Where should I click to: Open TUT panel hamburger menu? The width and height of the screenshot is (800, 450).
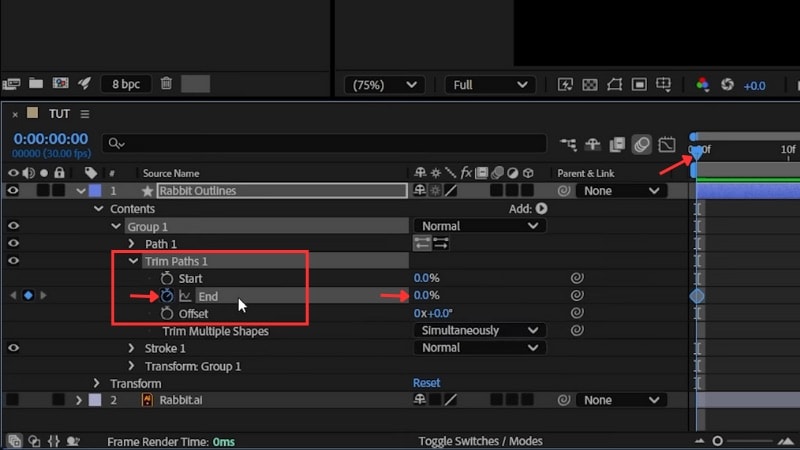(85, 114)
